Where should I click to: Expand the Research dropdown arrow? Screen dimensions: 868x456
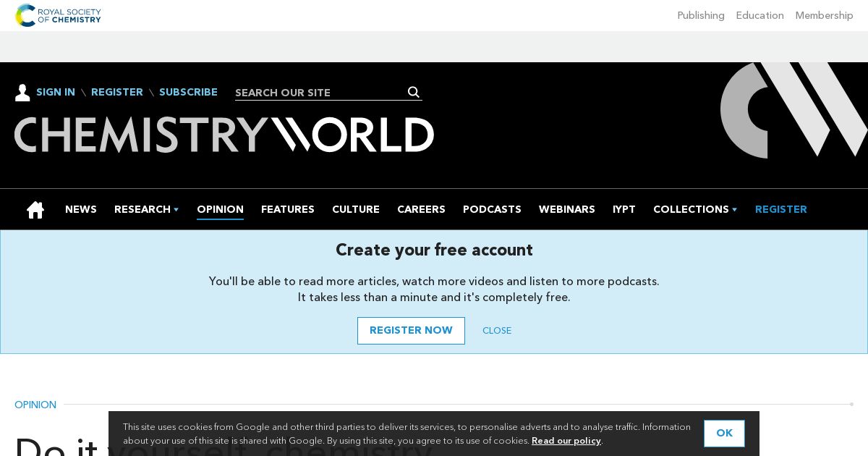[176, 210]
